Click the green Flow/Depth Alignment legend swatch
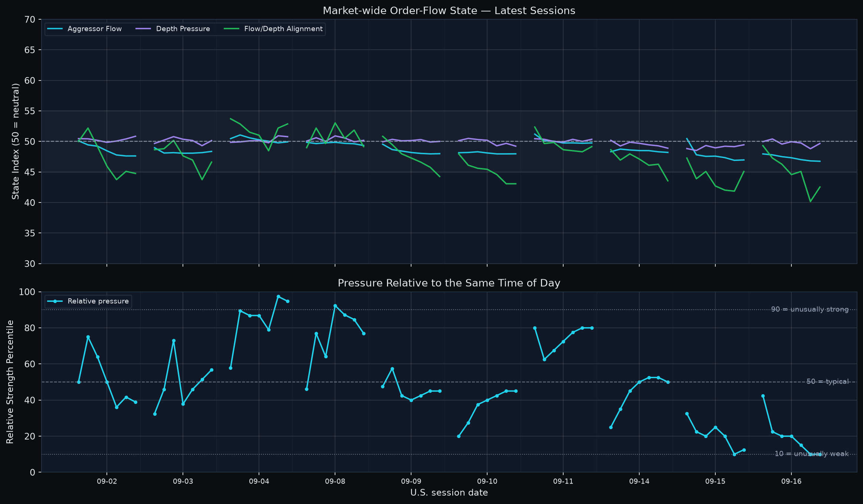The height and width of the screenshot is (504, 863). coord(232,29)
